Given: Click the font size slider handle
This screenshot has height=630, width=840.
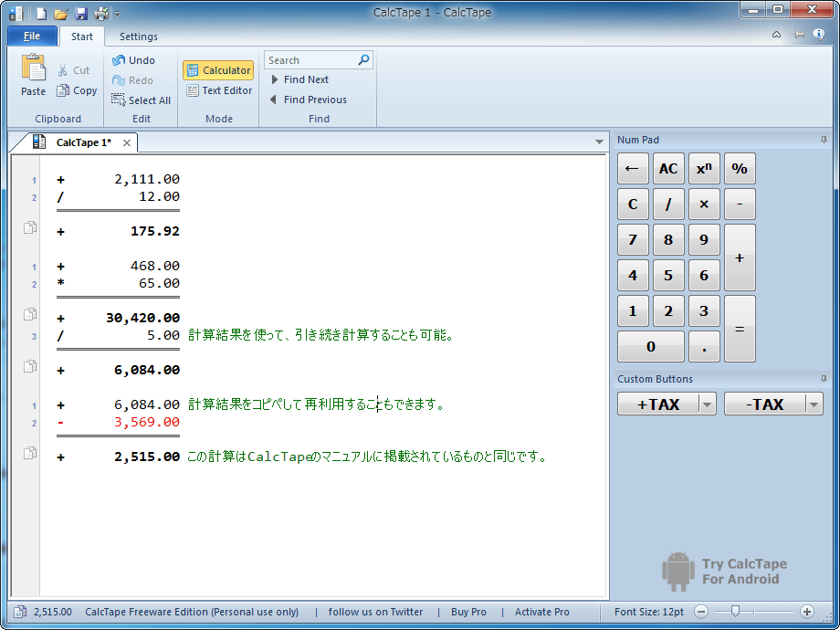Looking at the screenshot, I should pos(736,611).
